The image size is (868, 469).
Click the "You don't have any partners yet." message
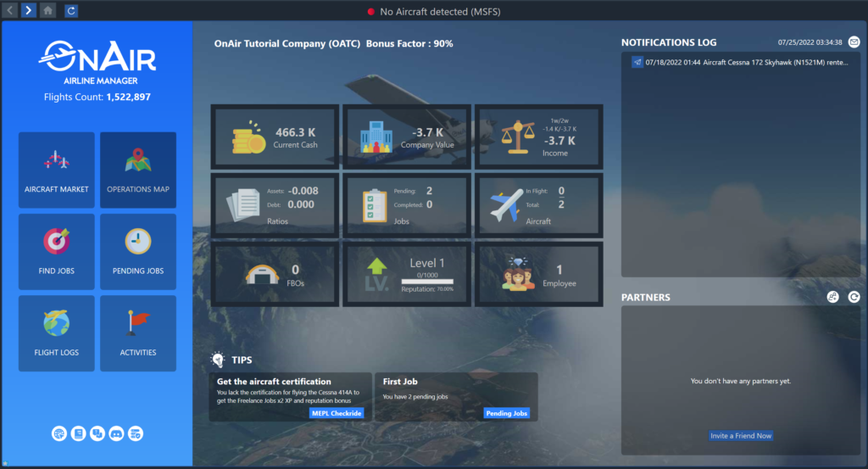tap(741, 381)
